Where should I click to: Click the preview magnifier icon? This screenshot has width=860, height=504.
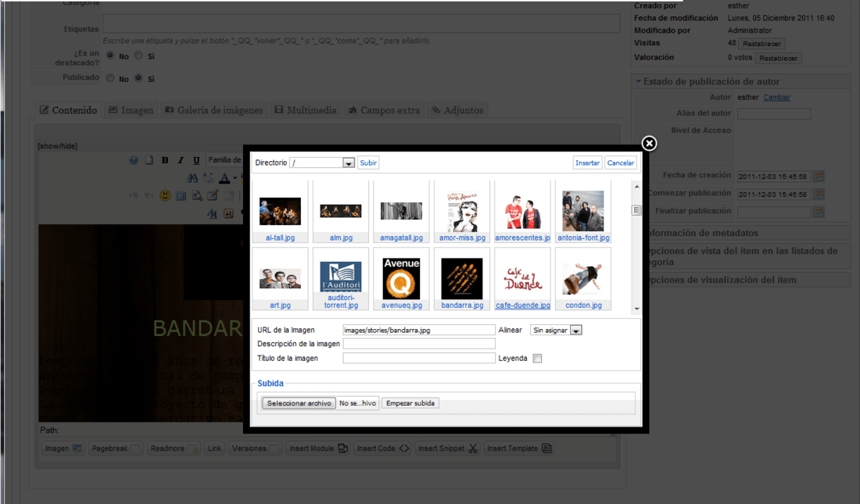coord(197,196)
